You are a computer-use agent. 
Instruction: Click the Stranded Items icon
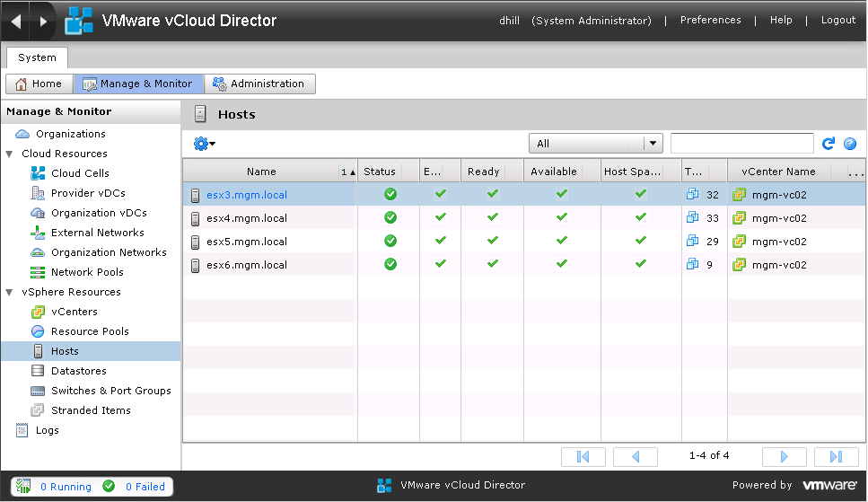coord(38,410)
